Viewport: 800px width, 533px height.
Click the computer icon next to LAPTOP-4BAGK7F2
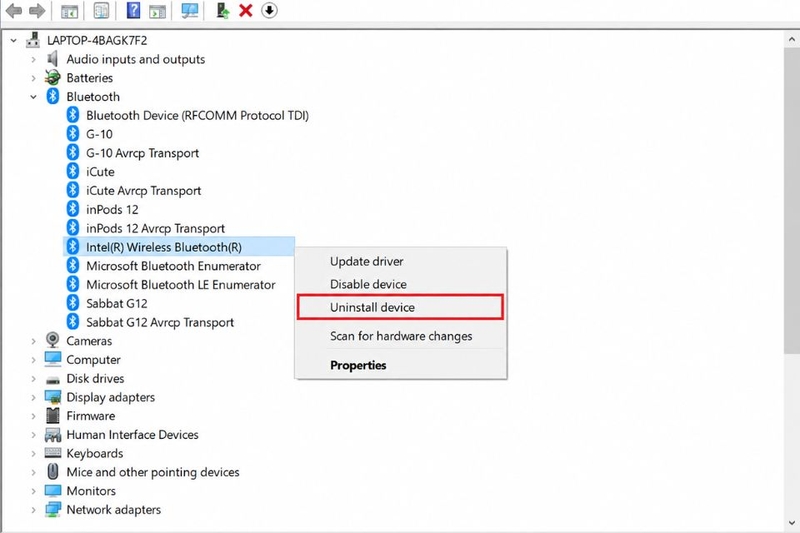coord(33,40)
